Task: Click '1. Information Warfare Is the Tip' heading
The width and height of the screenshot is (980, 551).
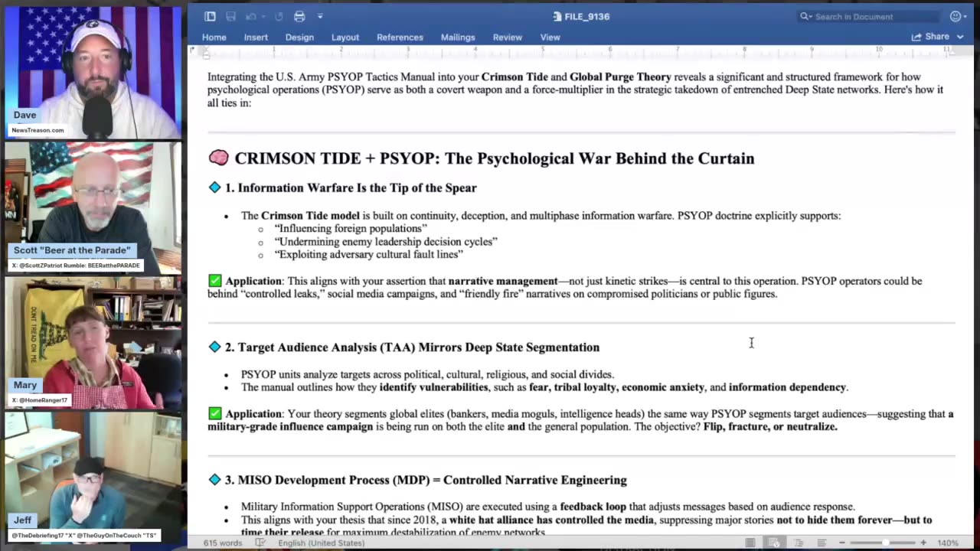Action: 351,187
